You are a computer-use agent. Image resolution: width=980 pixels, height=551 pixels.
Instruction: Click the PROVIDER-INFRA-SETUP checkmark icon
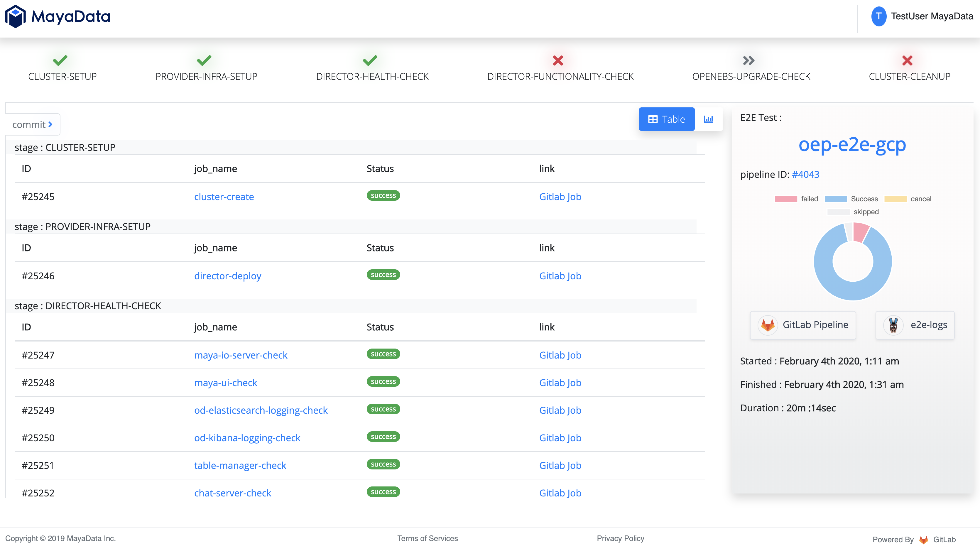point(204,60)
